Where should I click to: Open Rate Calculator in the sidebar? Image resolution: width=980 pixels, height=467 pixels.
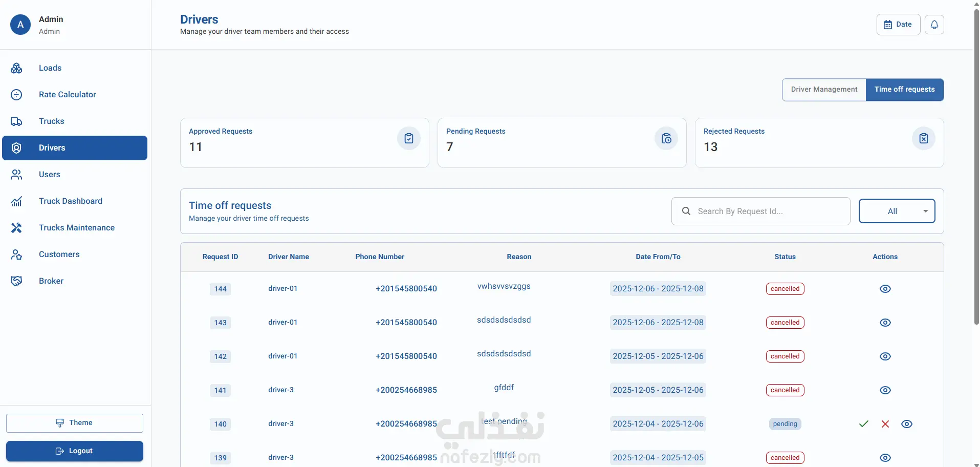click(75, 95)
